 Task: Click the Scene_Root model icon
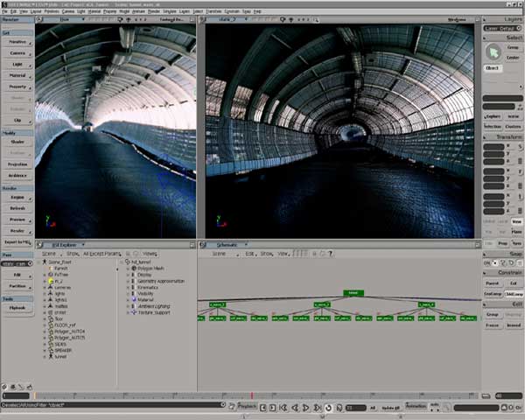[44, 262]
